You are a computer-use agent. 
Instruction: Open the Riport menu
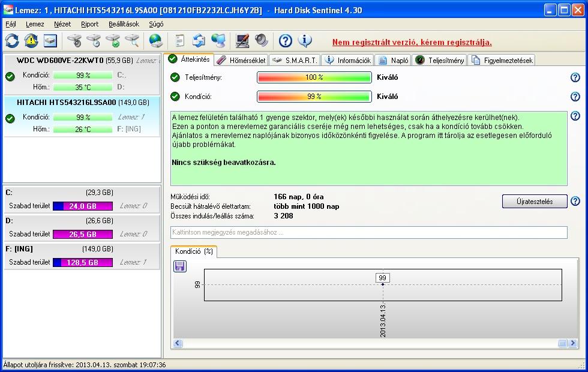point(89,24)
